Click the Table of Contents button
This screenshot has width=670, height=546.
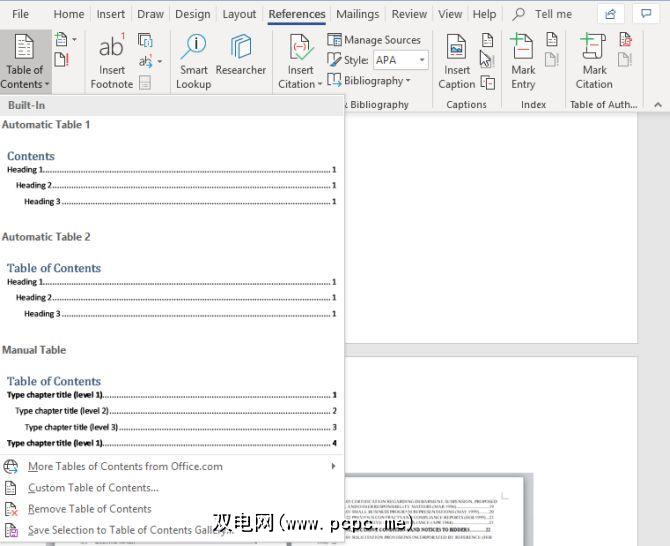click(24, 61)
